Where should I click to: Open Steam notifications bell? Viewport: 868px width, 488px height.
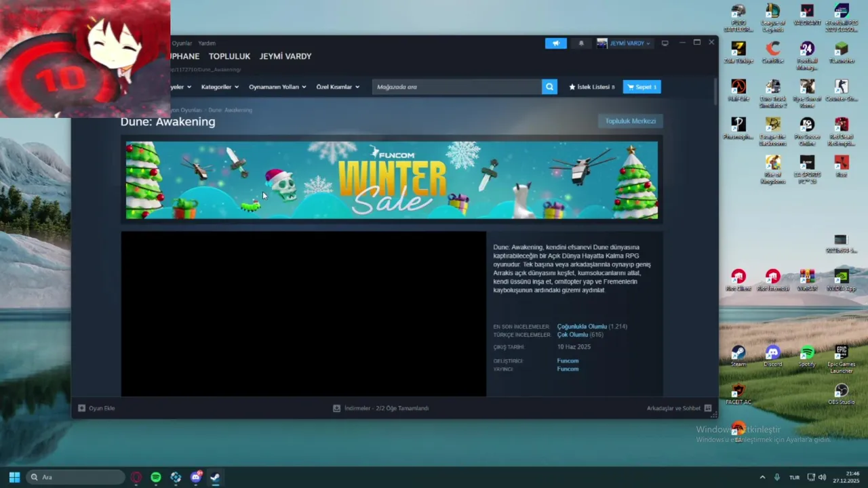581,43
